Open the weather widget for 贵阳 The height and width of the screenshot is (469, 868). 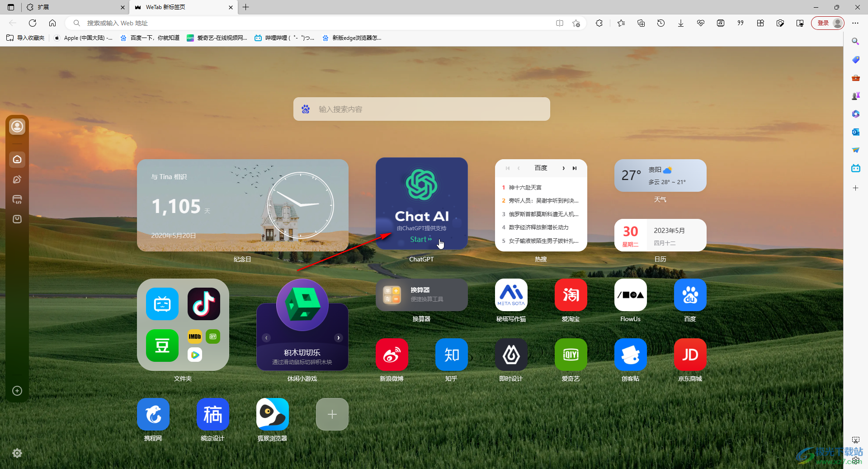(x=660, y=175)
